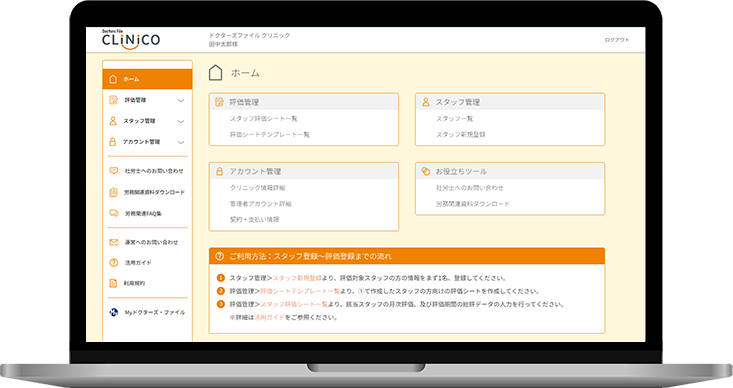733x388 pixels.
Task: Click the sidebar 評価管理 edit-sheet icon
Action: (113, 100)
